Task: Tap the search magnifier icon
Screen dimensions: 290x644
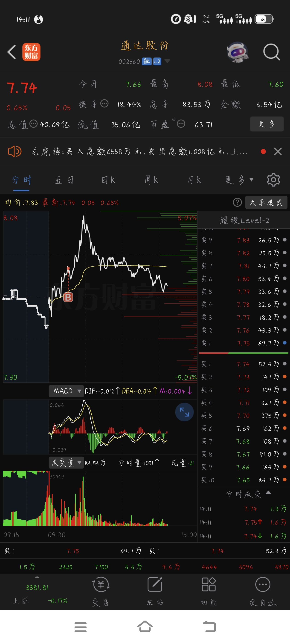Action: (272, 52)
